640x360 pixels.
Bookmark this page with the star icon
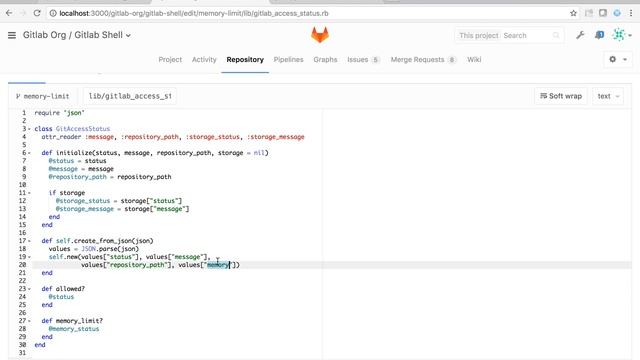573,13
